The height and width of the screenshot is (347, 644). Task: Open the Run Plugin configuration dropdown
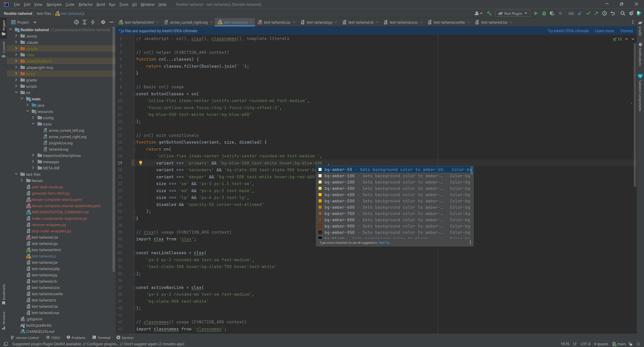tap(513, 13)
